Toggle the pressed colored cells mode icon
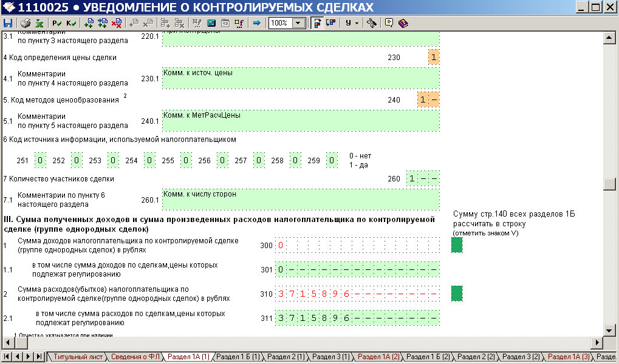 (x=316, y=23)
